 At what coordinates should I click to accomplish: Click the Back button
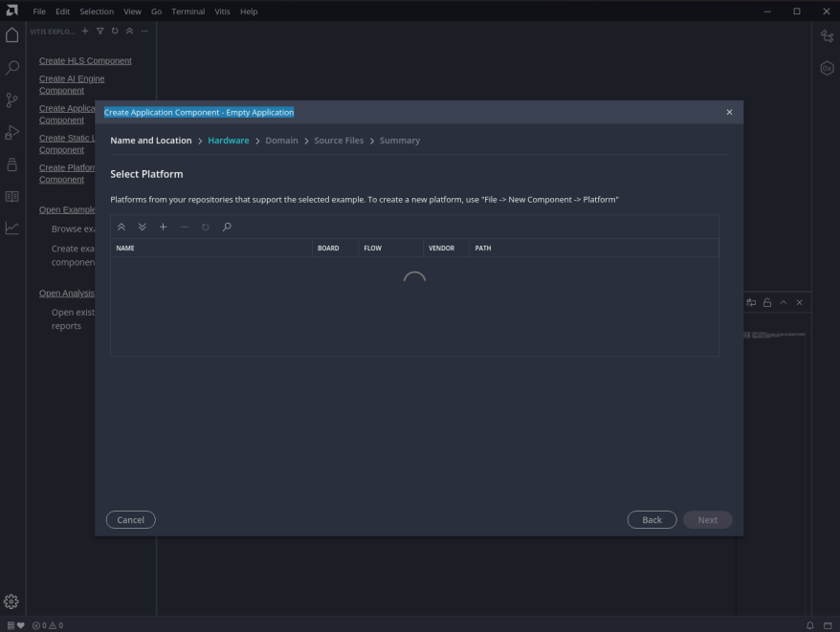[652, 520]
